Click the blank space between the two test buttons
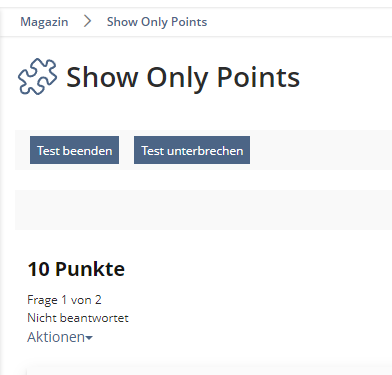 click(126, 150)
